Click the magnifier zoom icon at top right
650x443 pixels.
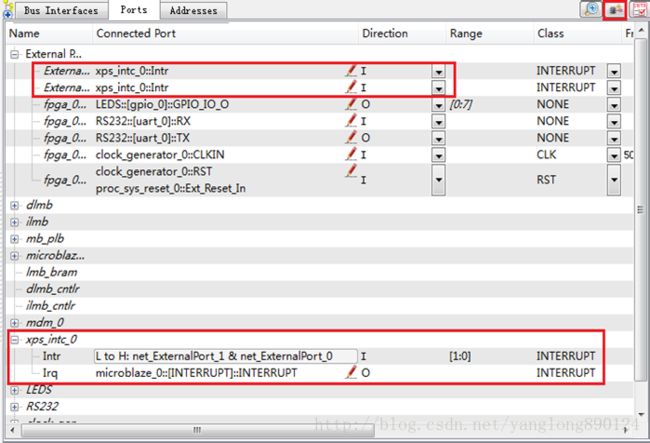click(590, 9)
